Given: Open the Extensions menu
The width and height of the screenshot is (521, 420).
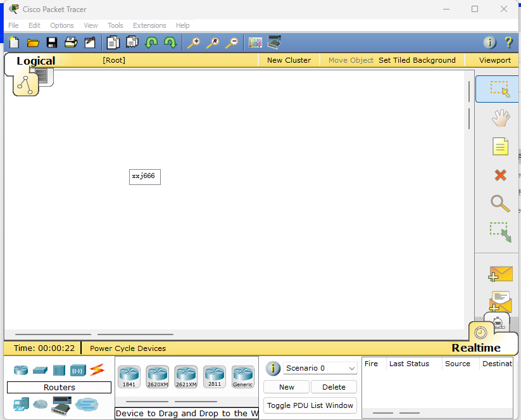Looking at the screenshot, I should [x=149, y=25].
